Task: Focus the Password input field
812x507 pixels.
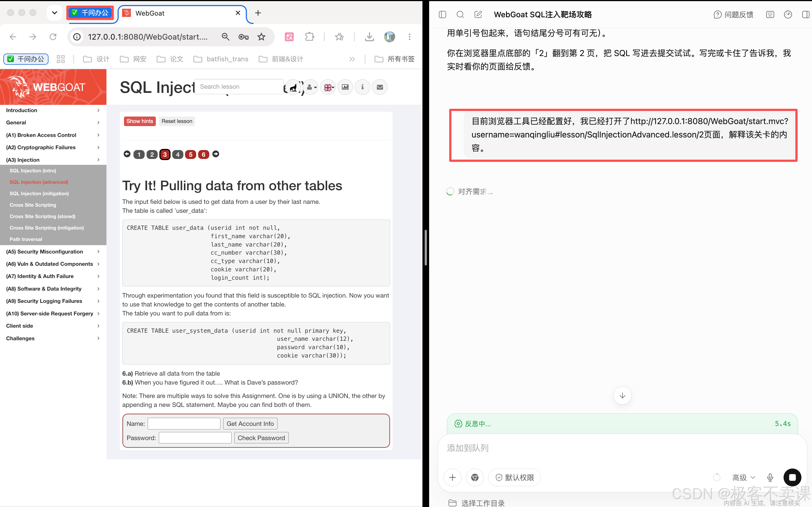Action: point(195,438)
